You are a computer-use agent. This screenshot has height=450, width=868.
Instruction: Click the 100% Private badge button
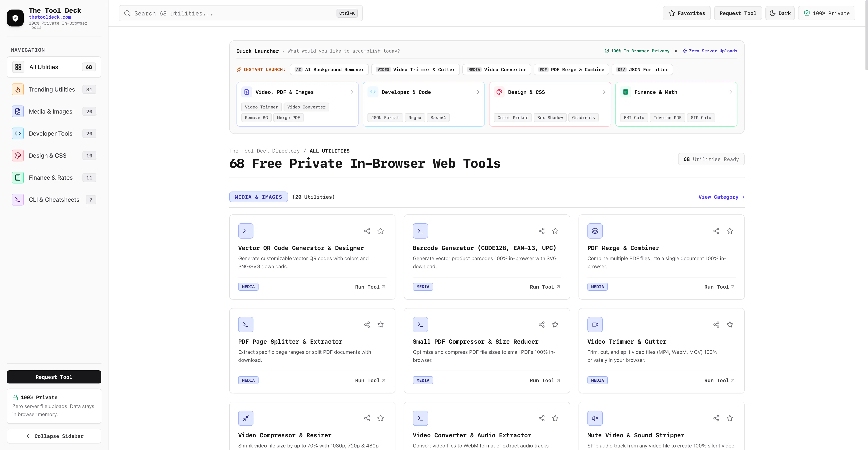826,13
